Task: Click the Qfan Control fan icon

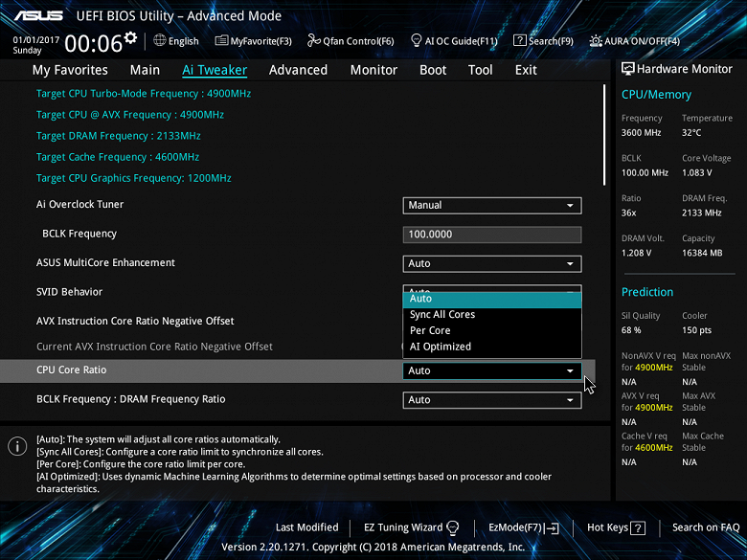Action: [314, 40]
